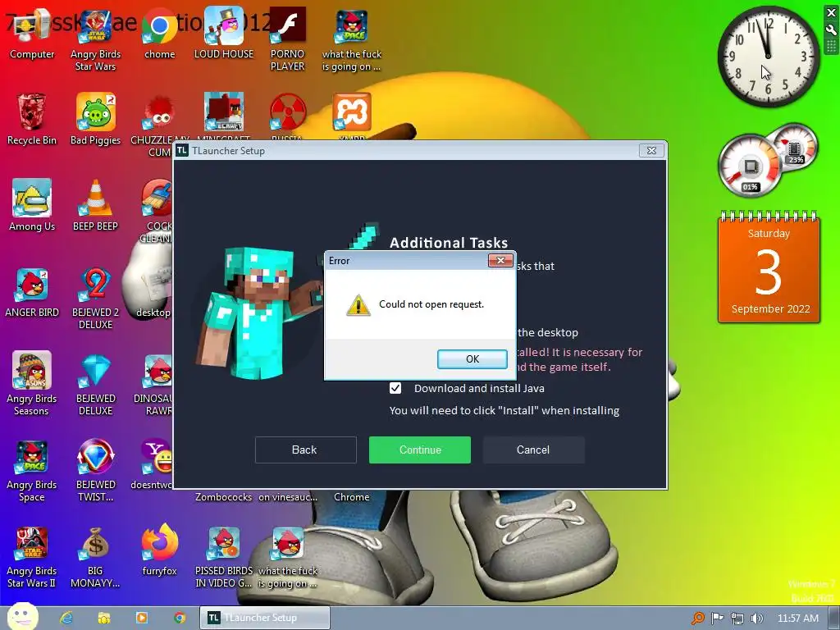Select the TLauncher Setup taskbar button
The height and width of the screenshot is (630, 840).
click(x=265, y=618)
